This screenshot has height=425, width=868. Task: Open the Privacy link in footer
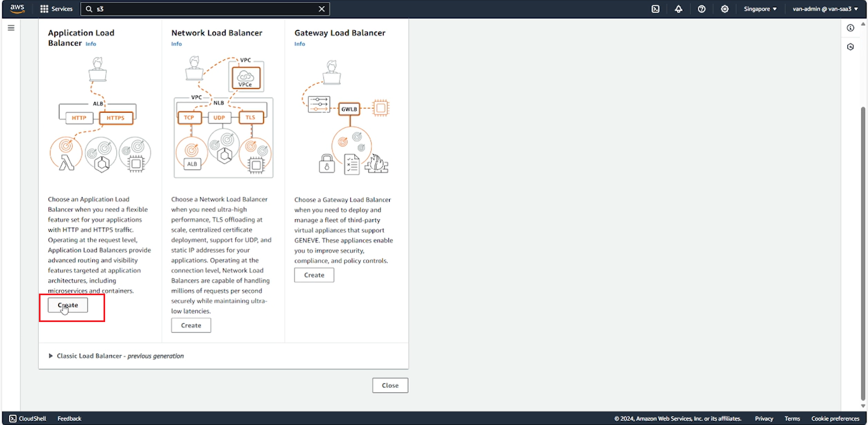(764, 418)
